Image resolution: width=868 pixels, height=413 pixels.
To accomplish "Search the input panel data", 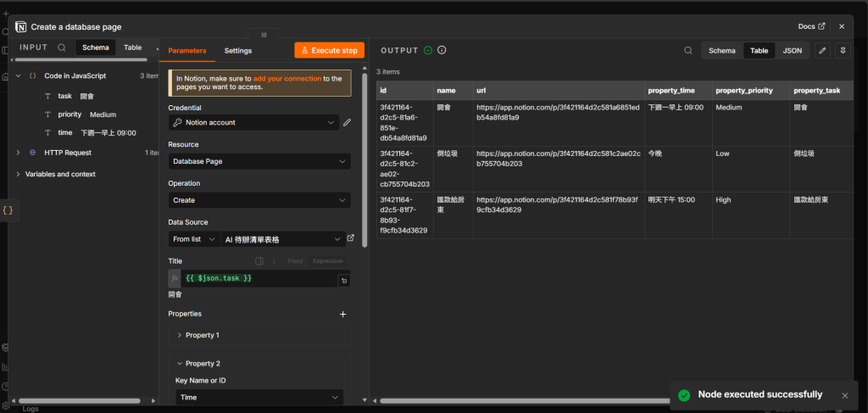I will [62, 47].
